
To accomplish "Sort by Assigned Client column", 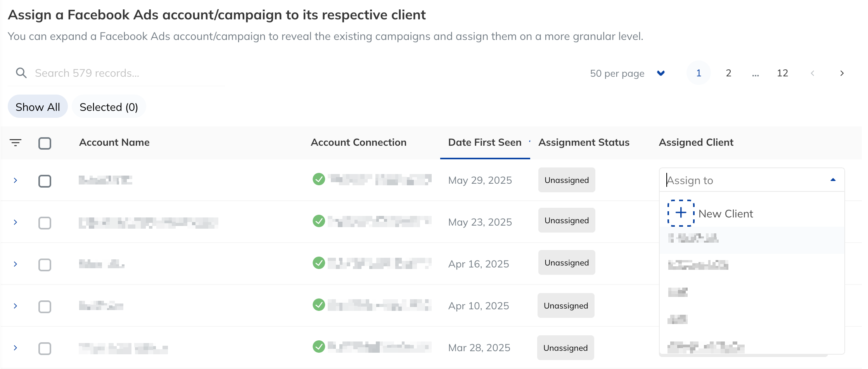I will (696, 142).
